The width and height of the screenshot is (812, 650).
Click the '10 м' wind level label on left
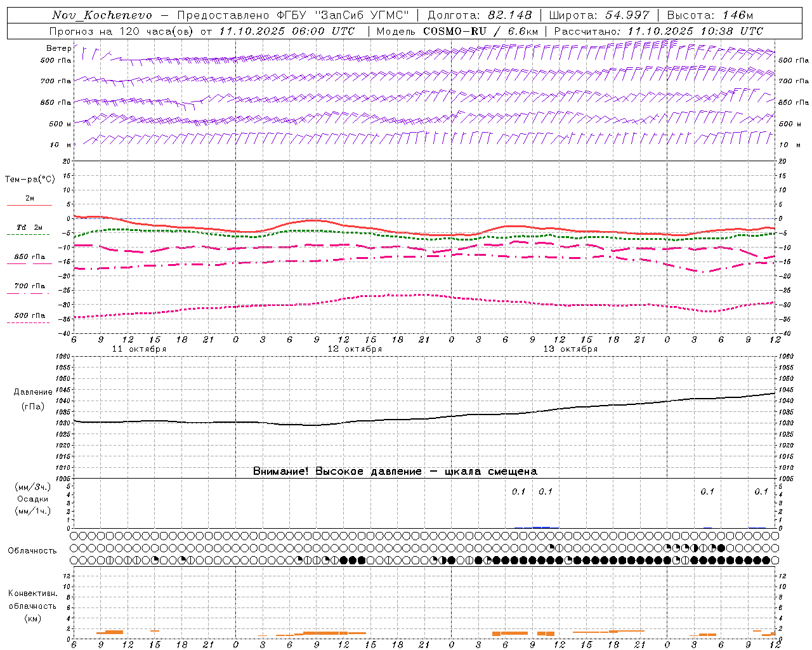(x=61, y=145)
